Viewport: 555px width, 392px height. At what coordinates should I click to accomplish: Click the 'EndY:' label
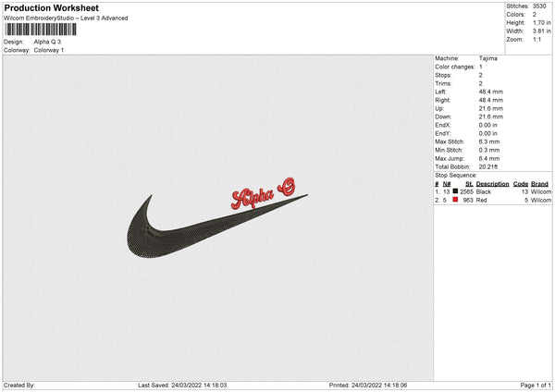click(x=443, y=133)
